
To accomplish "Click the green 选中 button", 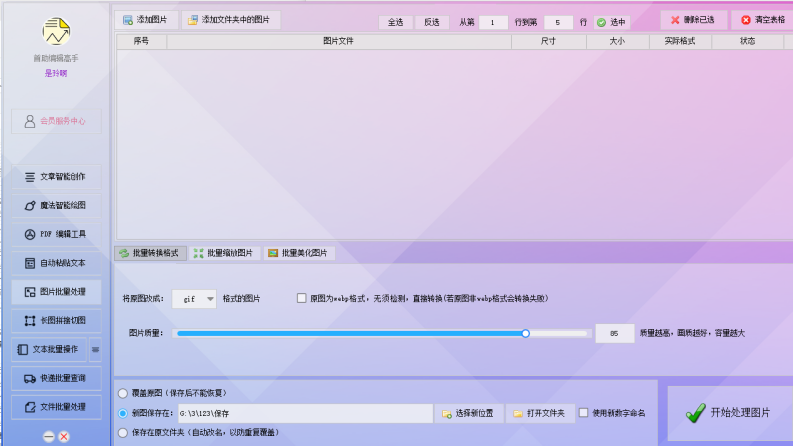I will point(611,22).
